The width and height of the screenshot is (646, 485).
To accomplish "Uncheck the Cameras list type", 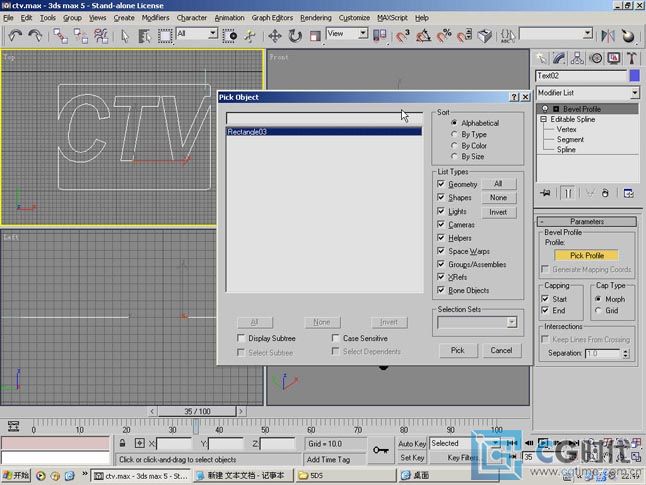I will click(441, 225).
